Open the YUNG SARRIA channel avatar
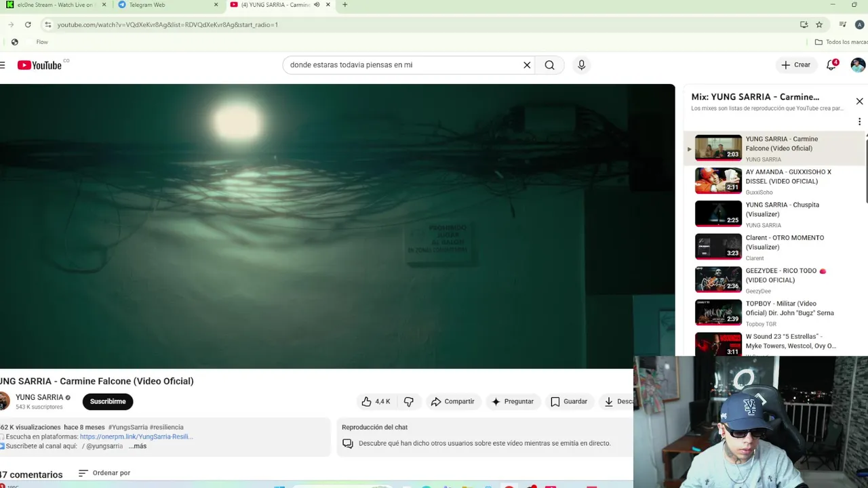This screenshot has height=488, width=868. tap(4, 401)
